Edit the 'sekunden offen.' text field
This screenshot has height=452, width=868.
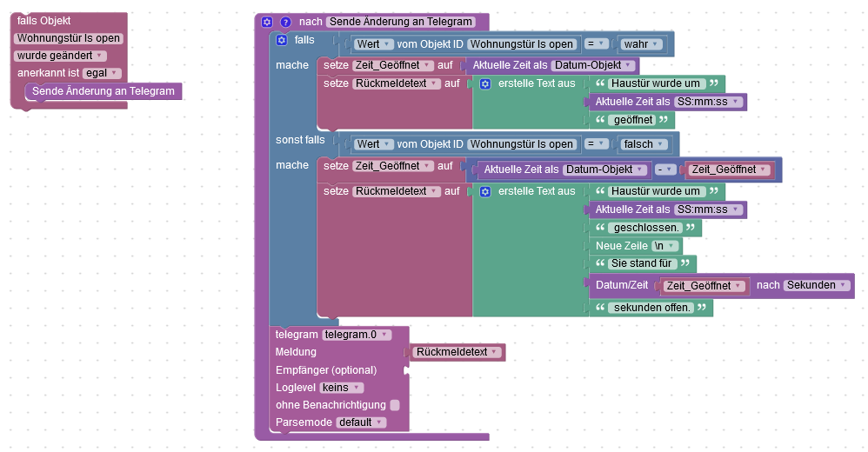click(x=652, y=309)
